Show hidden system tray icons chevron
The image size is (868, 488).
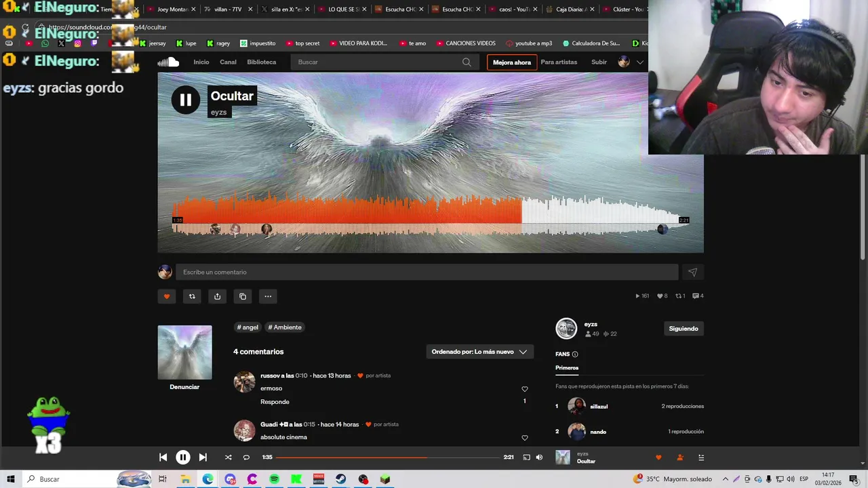[x=726, y=479]
